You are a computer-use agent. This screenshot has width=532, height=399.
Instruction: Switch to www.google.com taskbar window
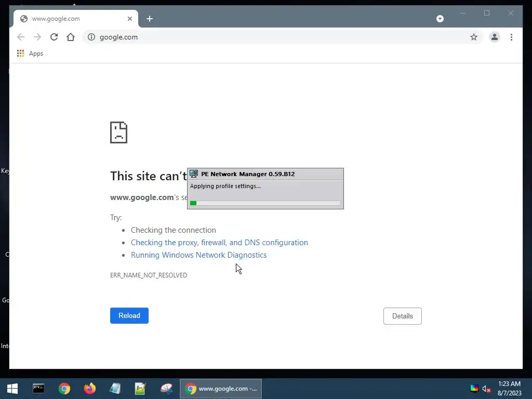coord(221,389)
